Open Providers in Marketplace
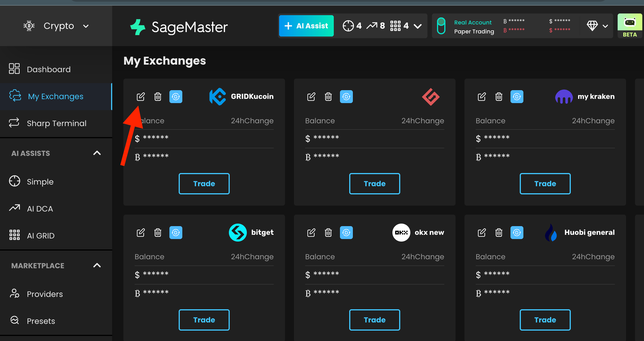This screenshot has height=341, width=644. click(x=56, y=294)
